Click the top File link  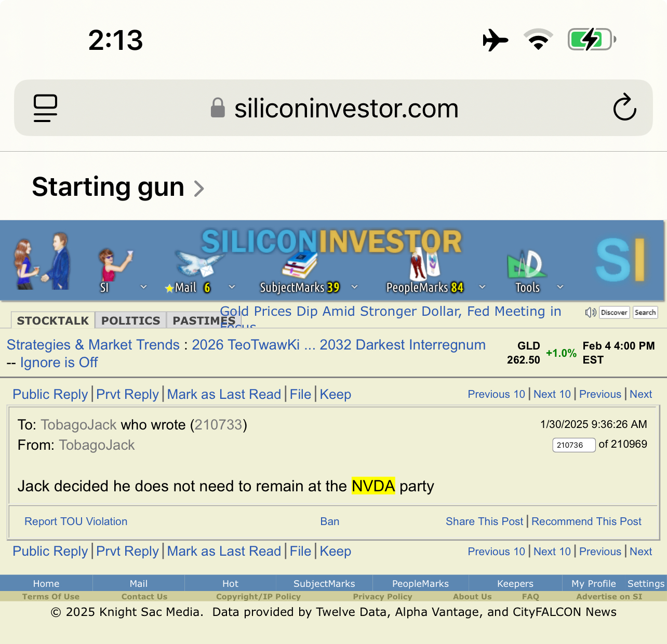click(x=300, y=394)
